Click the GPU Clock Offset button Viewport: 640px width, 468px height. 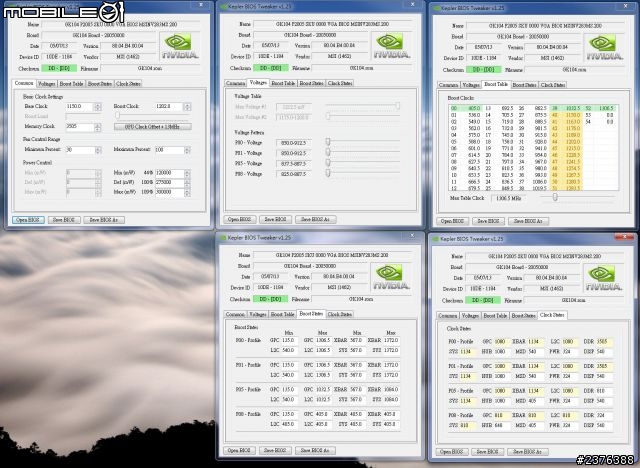[152, 127]
